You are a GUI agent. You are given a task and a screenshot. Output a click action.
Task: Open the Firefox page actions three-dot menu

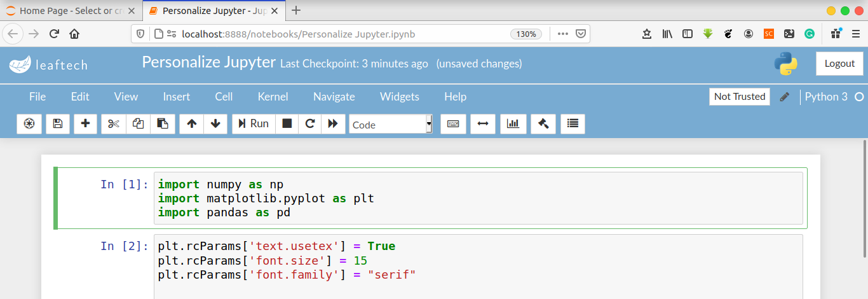562,34
